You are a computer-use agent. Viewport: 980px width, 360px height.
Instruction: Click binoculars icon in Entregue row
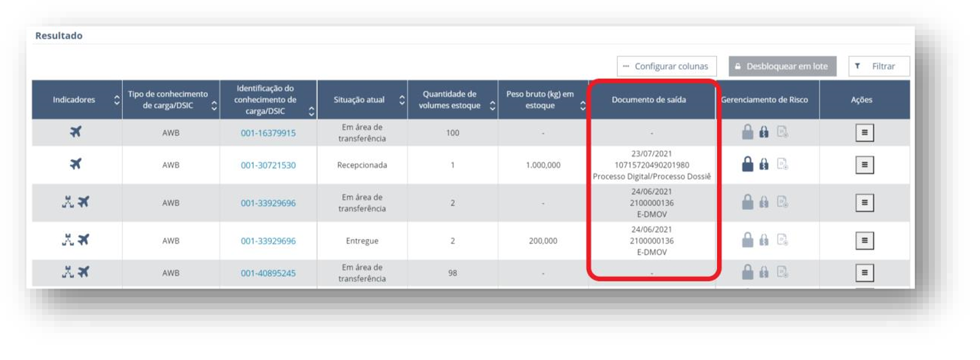click(764, 240)
